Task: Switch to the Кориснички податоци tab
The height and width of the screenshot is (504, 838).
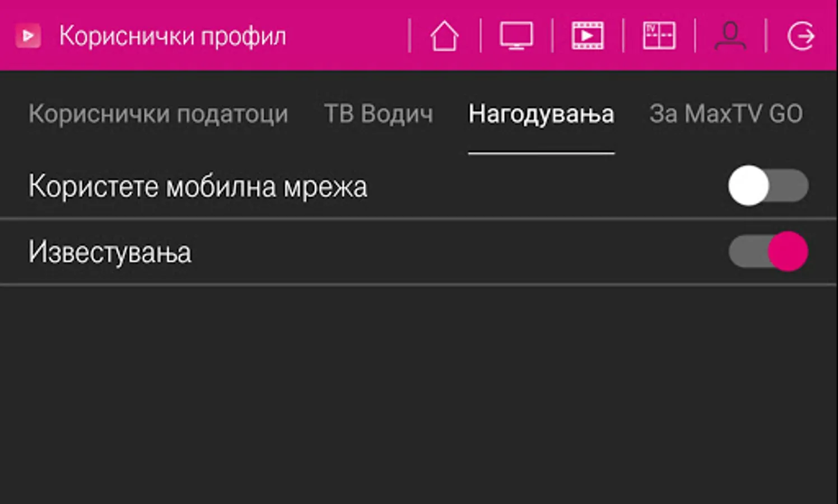Action: click(159, 114)
